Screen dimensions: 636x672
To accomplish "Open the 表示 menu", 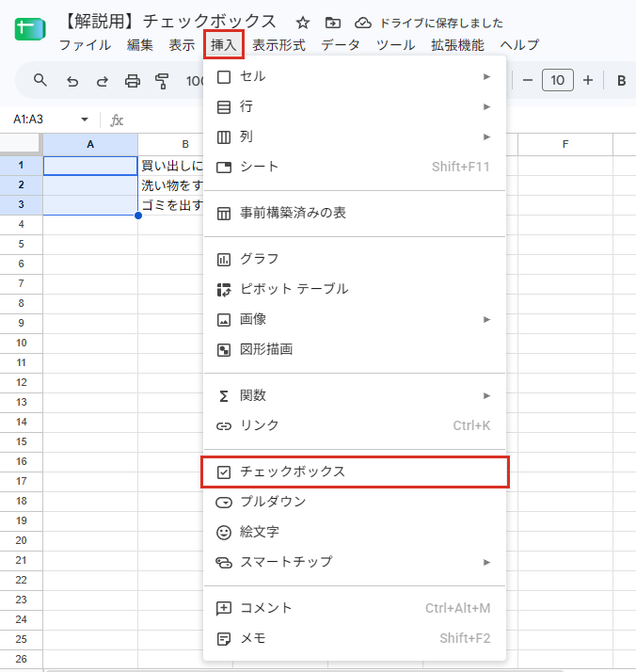I will [182, 45].
